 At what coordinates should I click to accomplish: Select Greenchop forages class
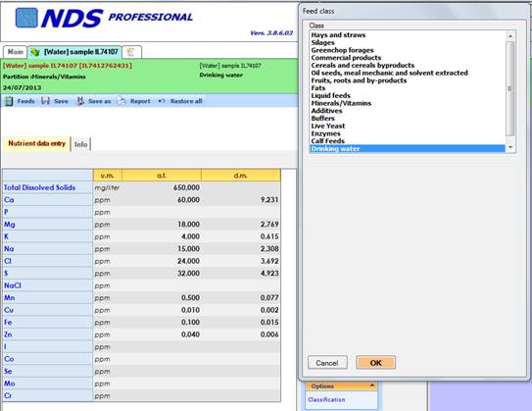(342, 50)
